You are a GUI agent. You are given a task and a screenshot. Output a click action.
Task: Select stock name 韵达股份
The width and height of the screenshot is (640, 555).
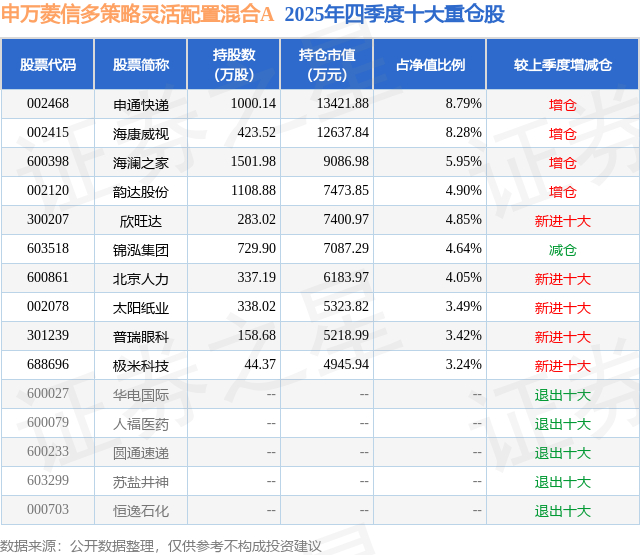click(141, 192)
